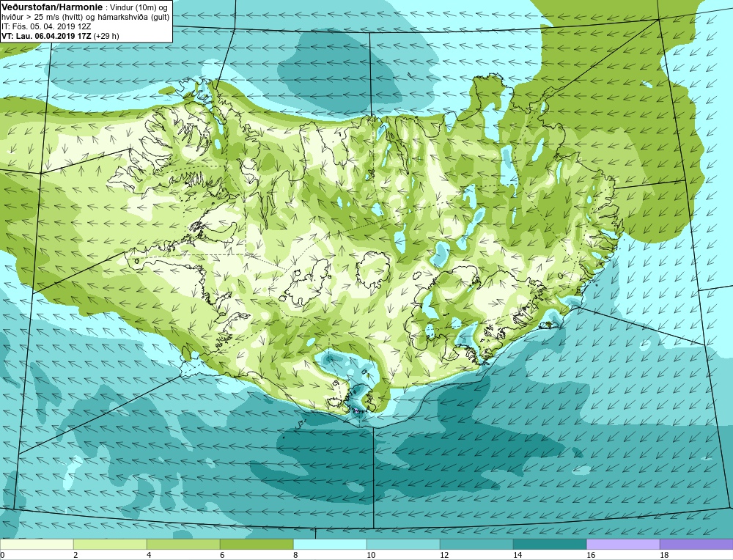
Task: Click the legend scale label '12'
Action: [x=444, y=555]
